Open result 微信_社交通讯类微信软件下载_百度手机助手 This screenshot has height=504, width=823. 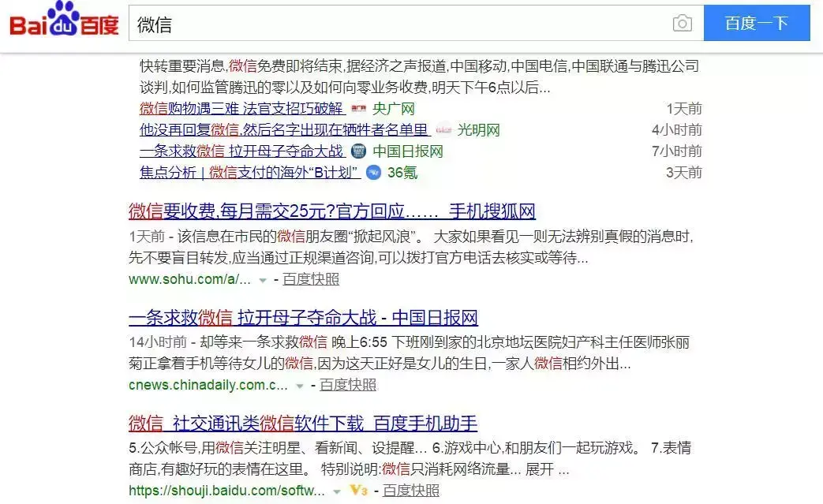coord(303,424)
